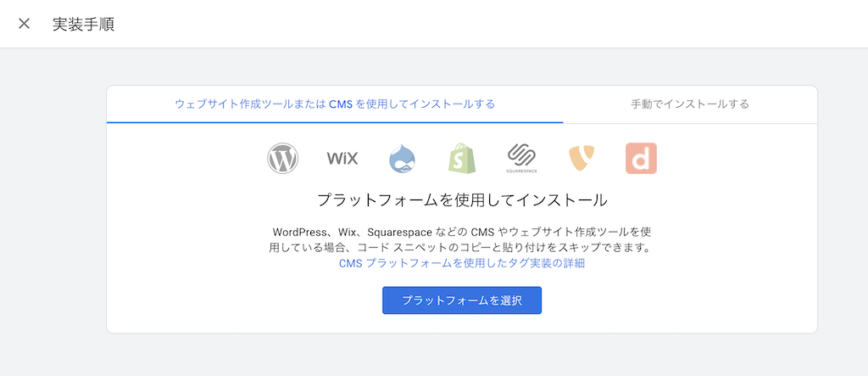This screenshot has height=376, width=868.
Task: Click the 実装手順 title text
Action: [84, 25]
